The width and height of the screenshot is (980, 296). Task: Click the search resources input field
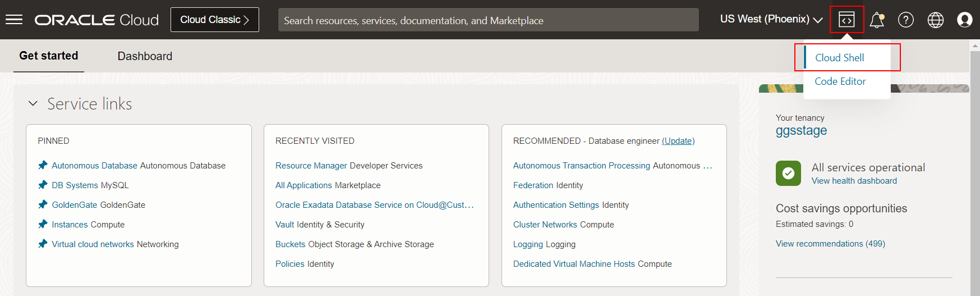click(489, 20)
